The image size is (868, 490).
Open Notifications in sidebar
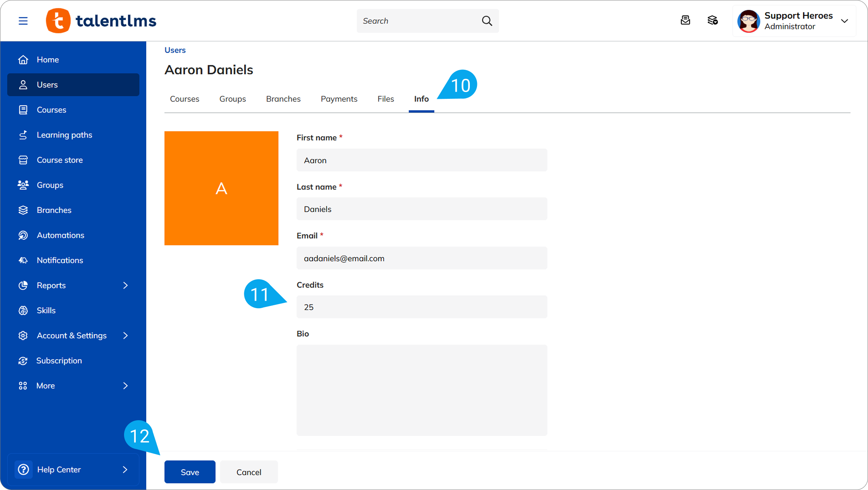pos(60,260)
